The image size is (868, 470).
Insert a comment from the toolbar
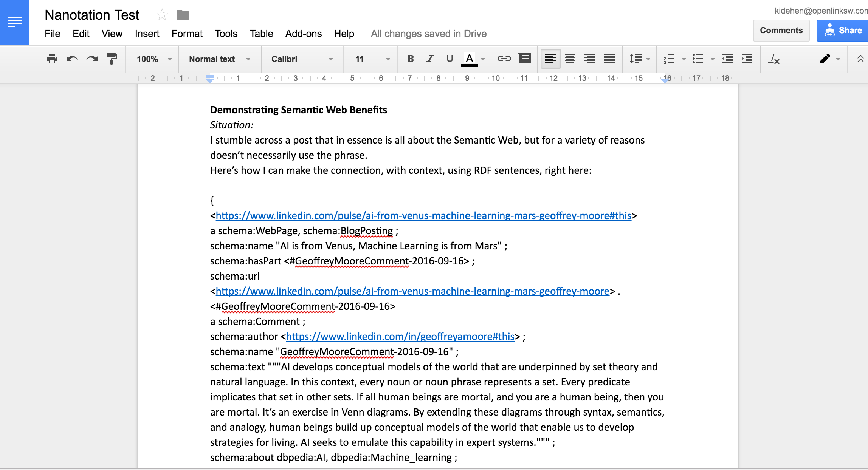pos(525,59)
